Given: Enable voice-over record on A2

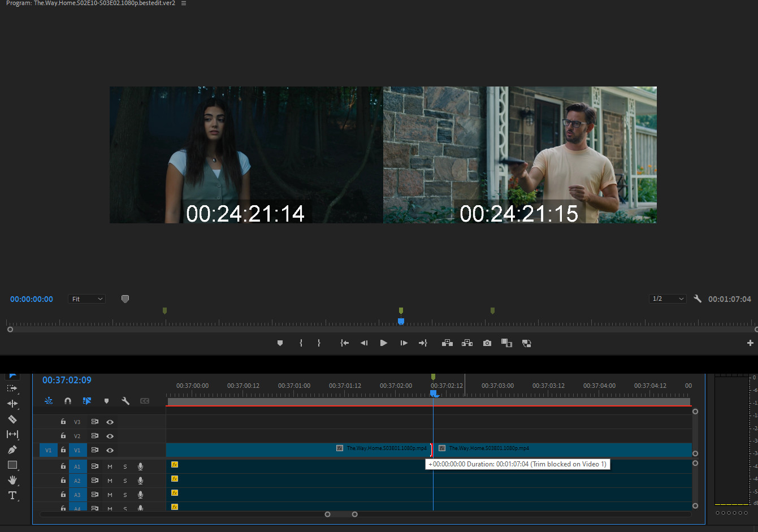Looking at the screenshot, I should (x=140, y=481).
